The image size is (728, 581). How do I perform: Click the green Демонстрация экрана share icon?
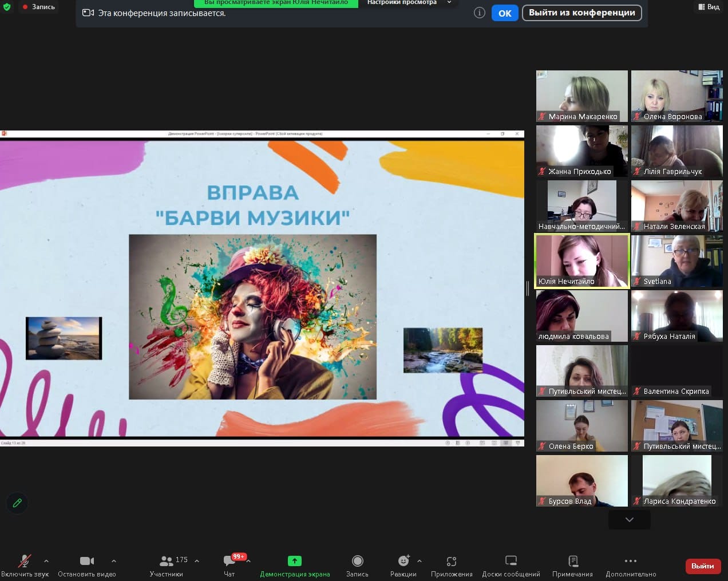pyautogui.click(x=294, y=561)
